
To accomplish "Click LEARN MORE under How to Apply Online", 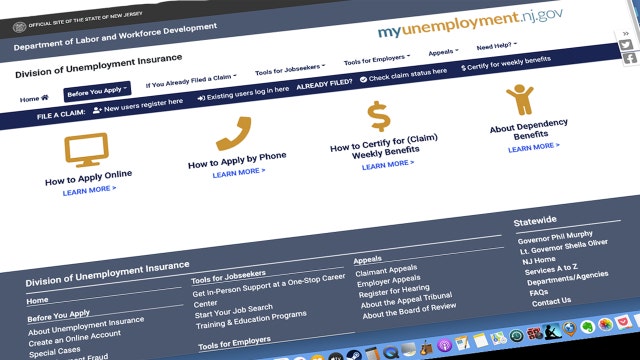I will pos(89,190).
